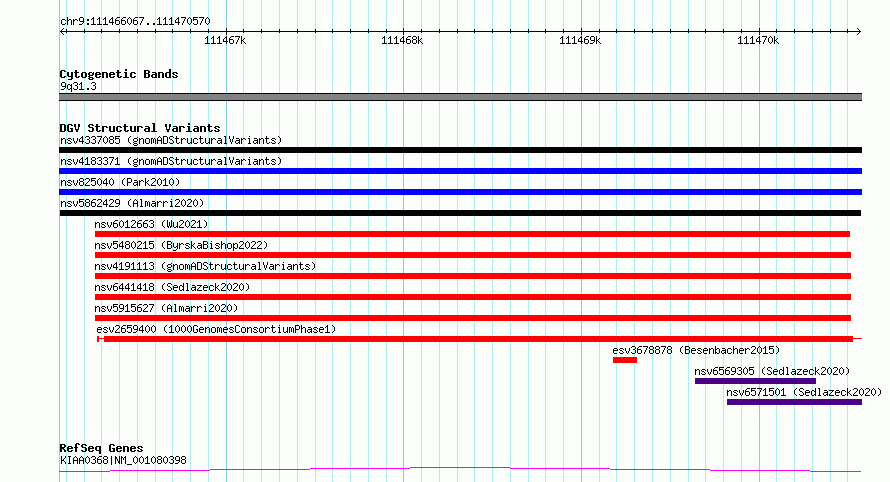Click the nsv5862429 (Almarri2020) label
Image resolution: width=890 pixels, height=482 pixels.
tap(132, 203)
